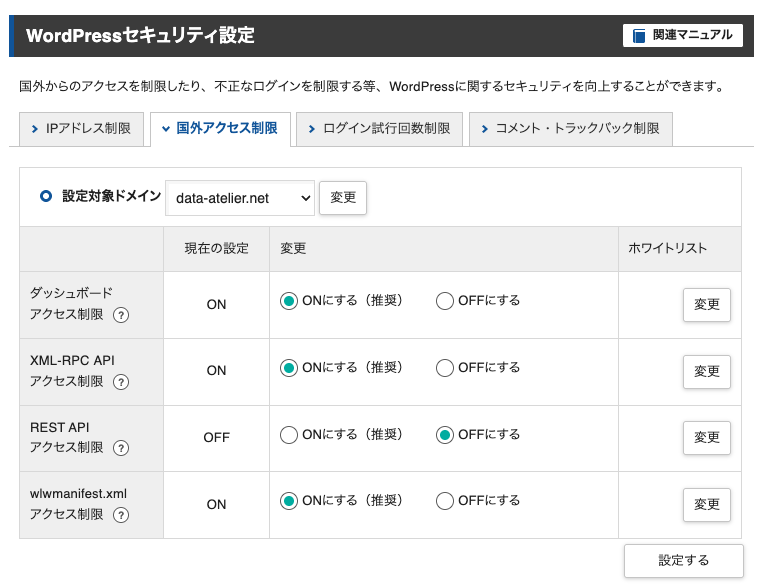Select the 国外アクセス制限 tab
767x585 pixels.
[220, 129]
